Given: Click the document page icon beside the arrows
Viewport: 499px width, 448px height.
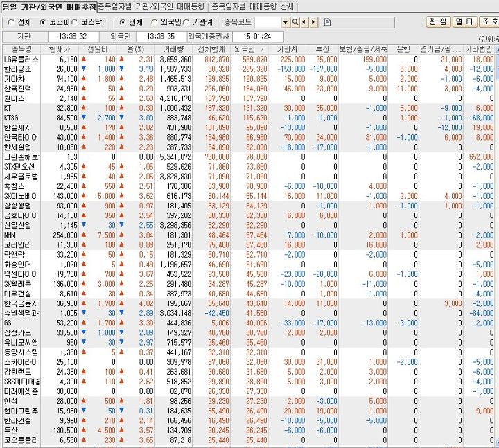Looking at the screenshot, I should (327, 22).
